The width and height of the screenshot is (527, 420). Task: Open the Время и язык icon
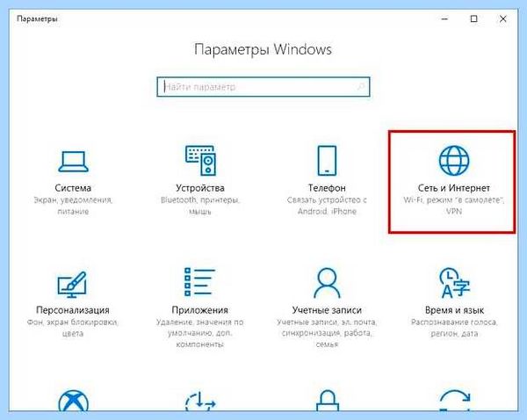pos(454,283)
